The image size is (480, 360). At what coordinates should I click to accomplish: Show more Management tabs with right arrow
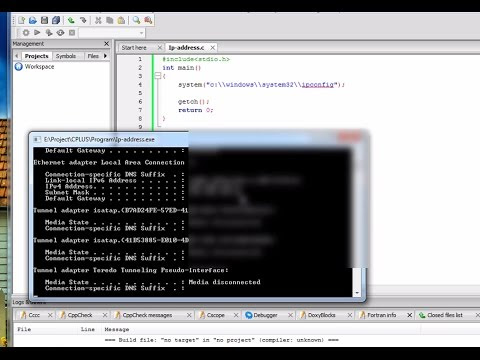(x=105, y=56)
